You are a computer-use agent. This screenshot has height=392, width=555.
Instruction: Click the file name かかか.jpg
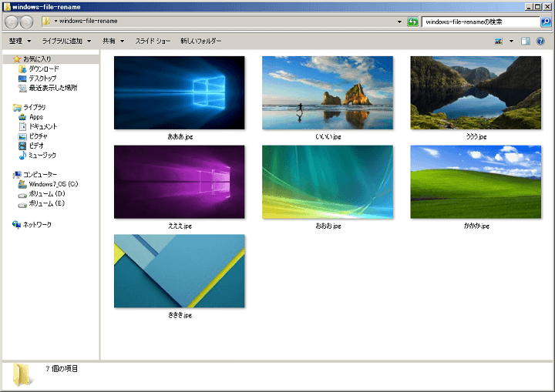(x=476, y=226)
